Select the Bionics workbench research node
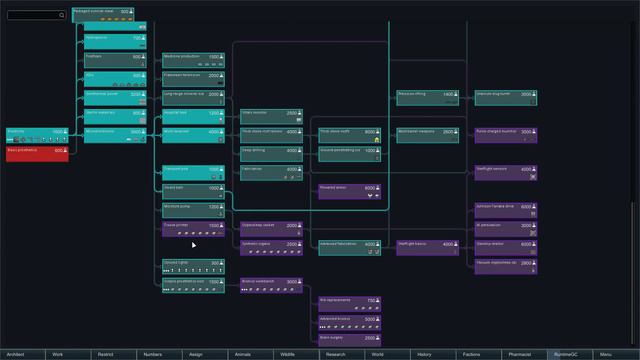 click(x=271, y=286)
